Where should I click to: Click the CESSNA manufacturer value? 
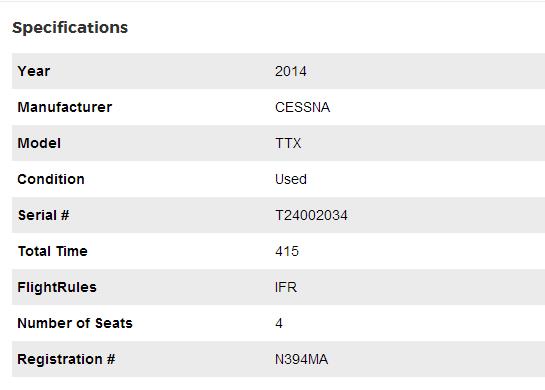pos(302,107)
